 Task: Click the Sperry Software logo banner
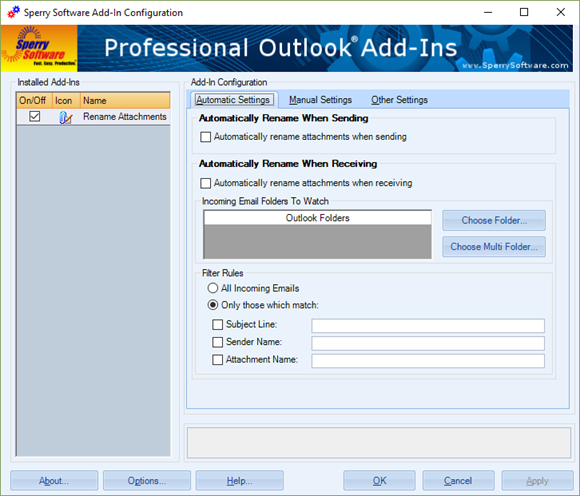[x=39, y=48]
